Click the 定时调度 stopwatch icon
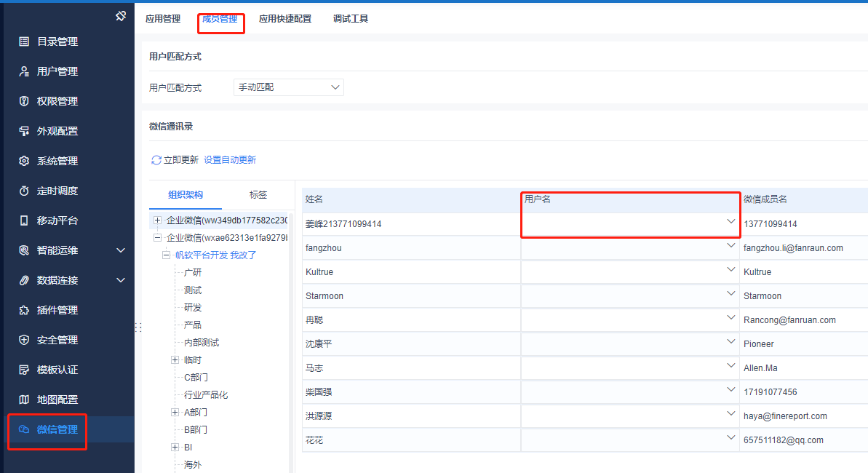 tap(24, 191)
